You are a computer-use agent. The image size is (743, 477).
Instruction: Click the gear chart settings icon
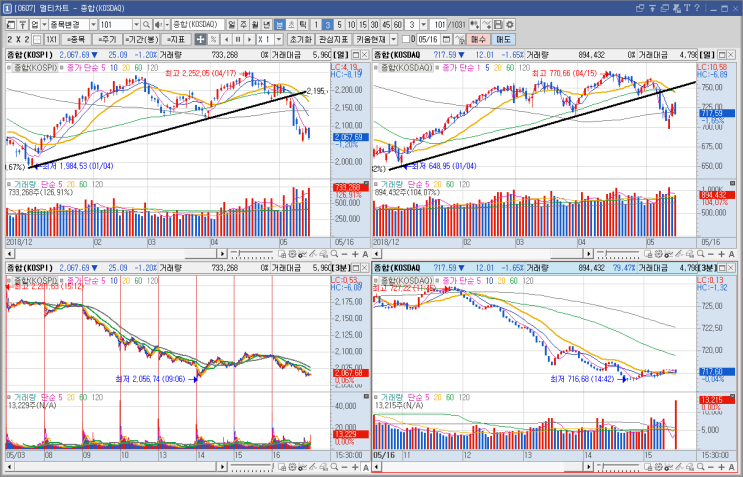pyautogui.click(x=510, y=25)
